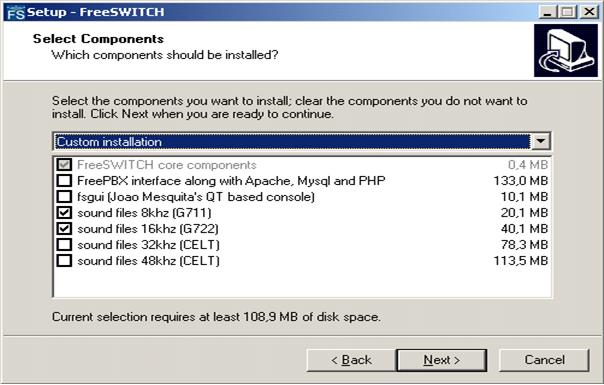Image resolution: width=604 pixels, height=385 pixels.
Task: Click the disabled maximize button
Action: [x=568, y=12]
